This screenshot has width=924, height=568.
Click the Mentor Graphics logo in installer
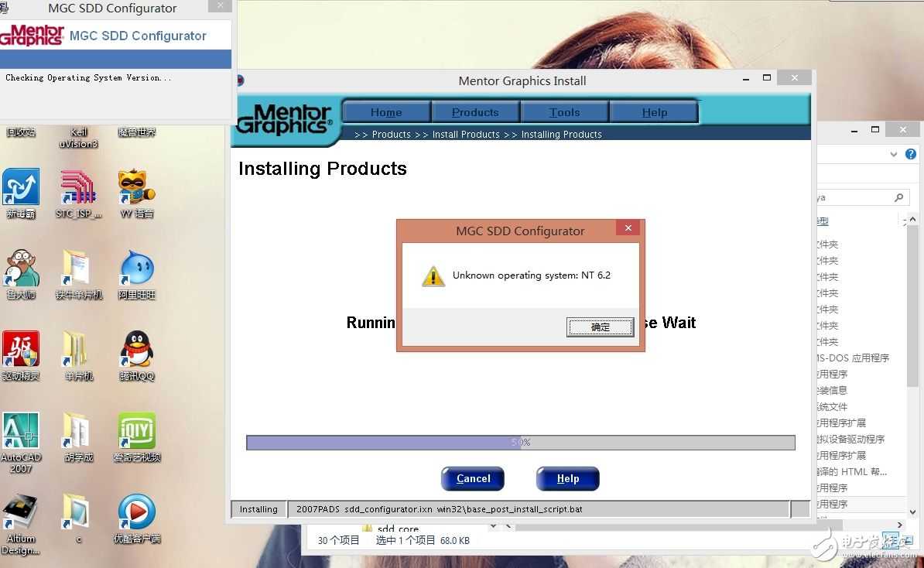point(285,120)
